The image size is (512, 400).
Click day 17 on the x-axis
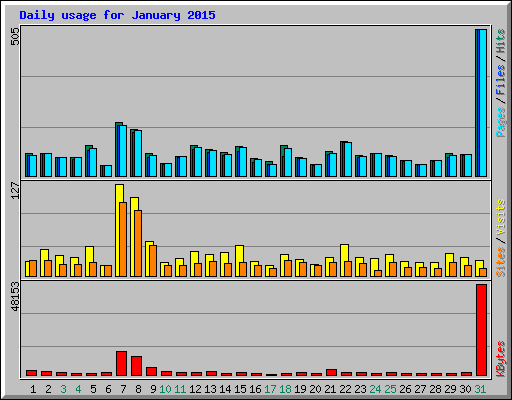point(270,389)
